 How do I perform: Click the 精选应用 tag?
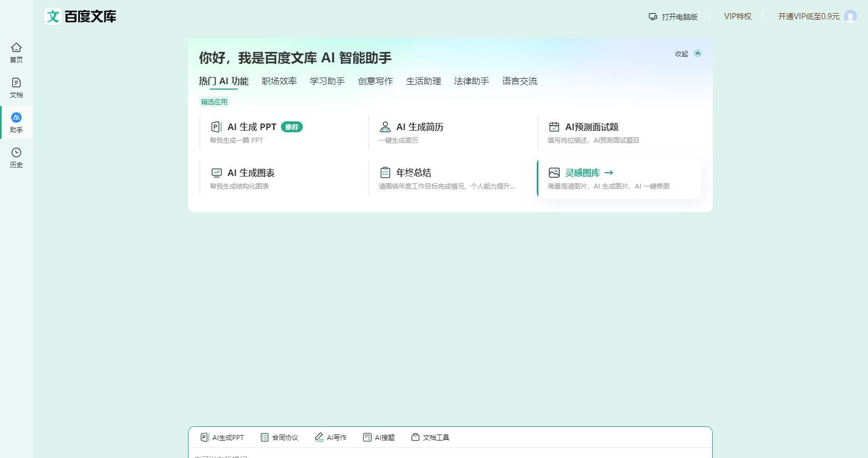click(x=214, y=102)
